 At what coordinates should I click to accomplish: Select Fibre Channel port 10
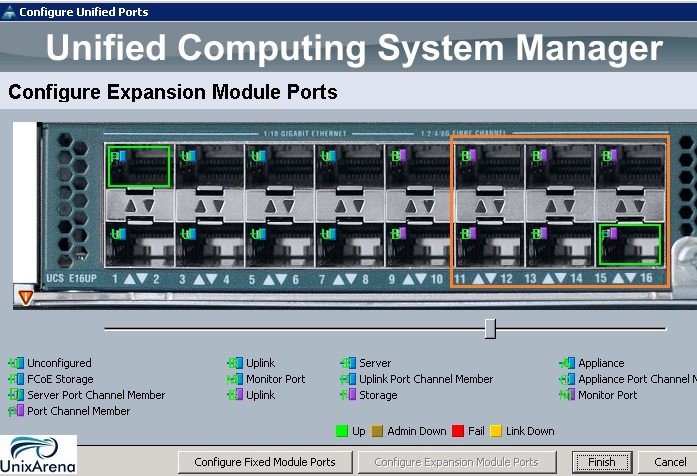click(419, 244)
